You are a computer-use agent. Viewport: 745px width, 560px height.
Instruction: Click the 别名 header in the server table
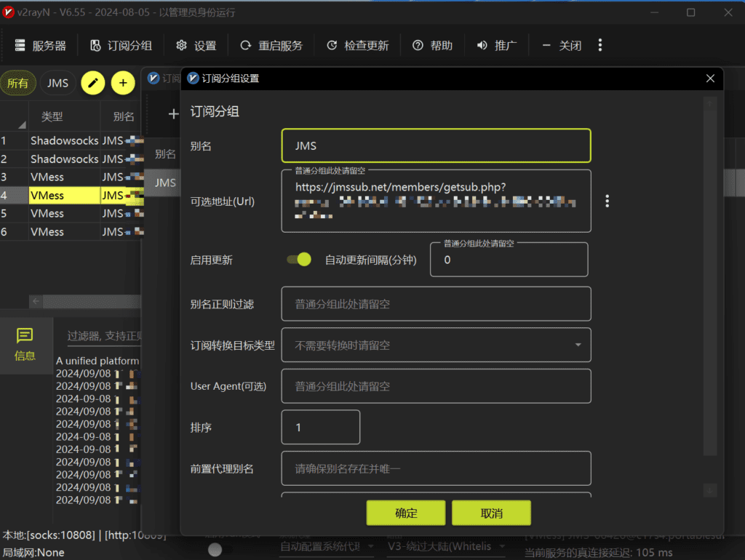(122, 117)
